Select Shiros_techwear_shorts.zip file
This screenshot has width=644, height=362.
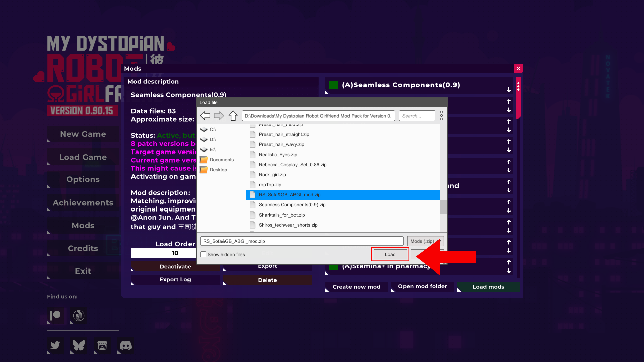pos(343,225)
